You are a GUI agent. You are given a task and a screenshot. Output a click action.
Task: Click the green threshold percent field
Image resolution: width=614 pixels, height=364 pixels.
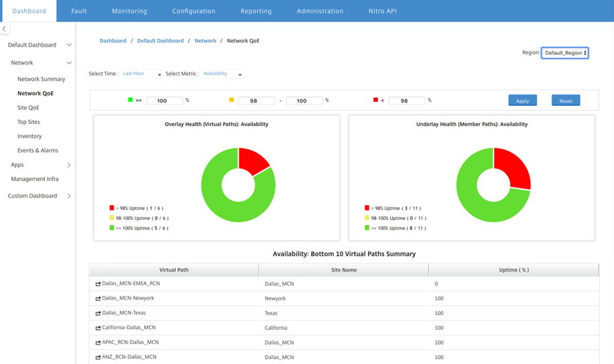[x=164, y=101]
